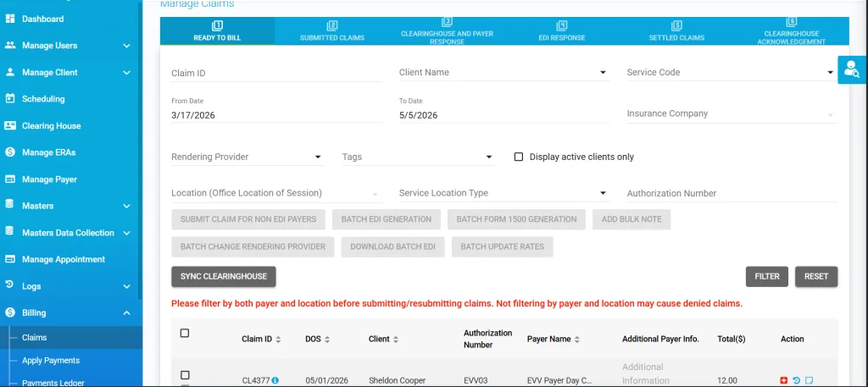This screenshot has width=868, height=387.
Task: Sort by Payer Name column arrows
Action: [576, 340]
